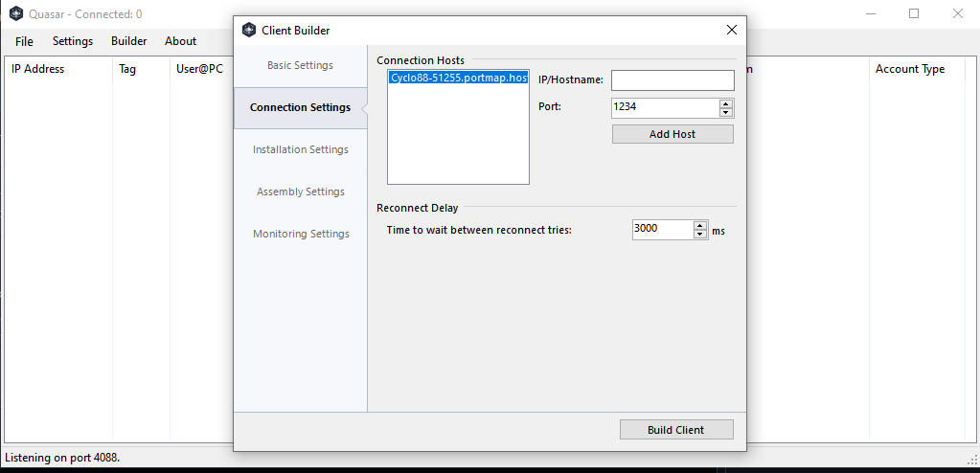Increase reconnect delay with up arrow
980x473 pixels.
point(700,226)
